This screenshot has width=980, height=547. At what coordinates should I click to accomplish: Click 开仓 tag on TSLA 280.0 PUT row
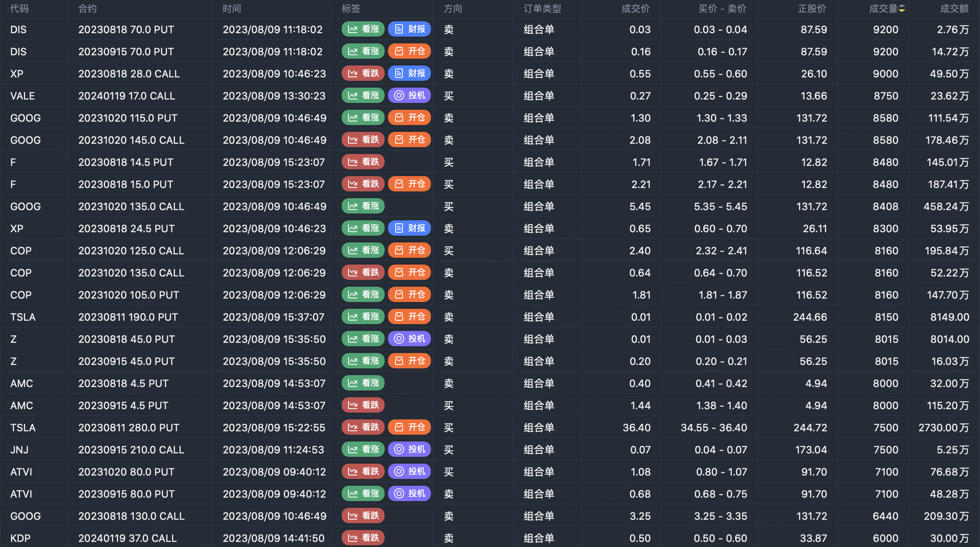410,427
